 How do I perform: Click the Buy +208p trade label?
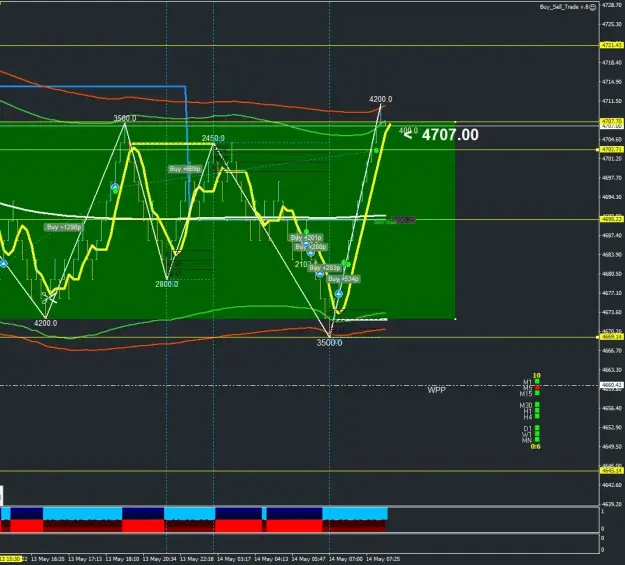[311, 247]
